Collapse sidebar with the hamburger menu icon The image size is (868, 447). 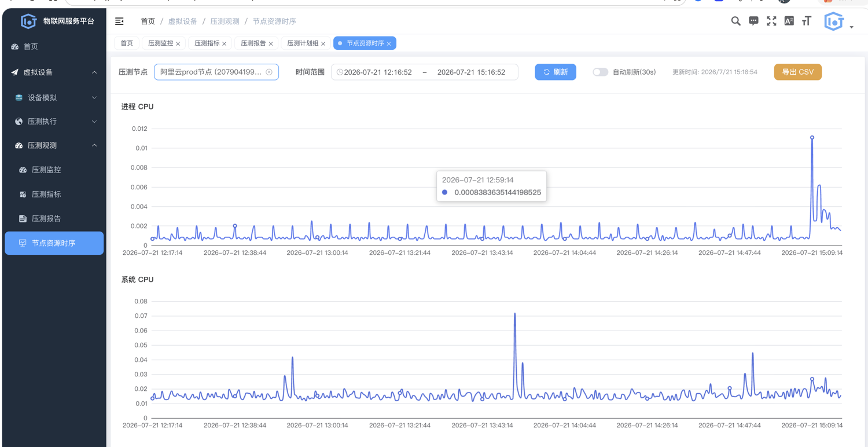(119, 21)
